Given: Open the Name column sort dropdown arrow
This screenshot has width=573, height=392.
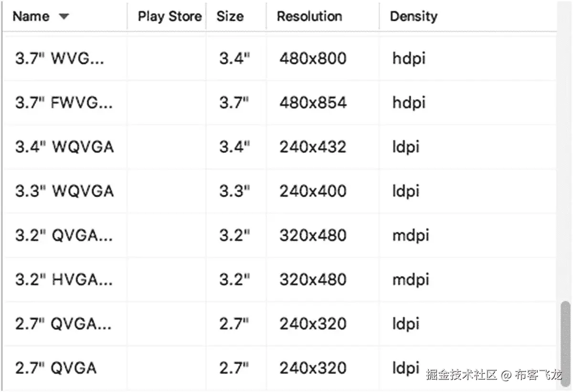Looking at the screenshot, I should 64,16.
